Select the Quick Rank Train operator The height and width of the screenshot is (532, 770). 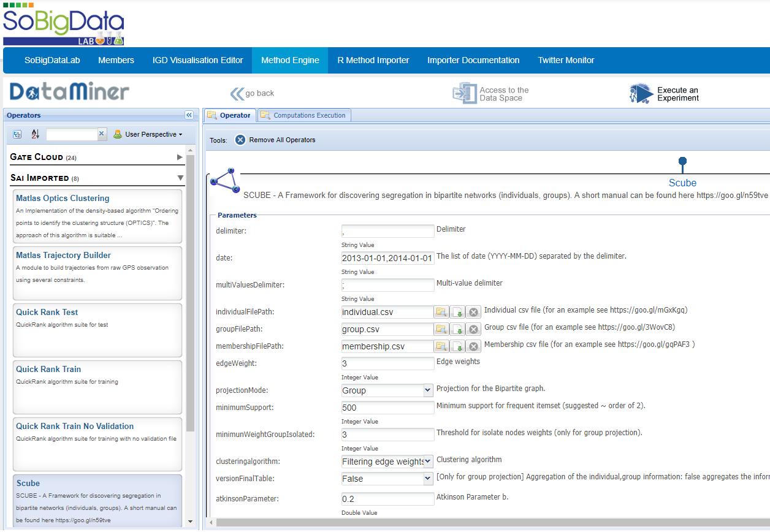pyautogui.click(x=97, y=387)
